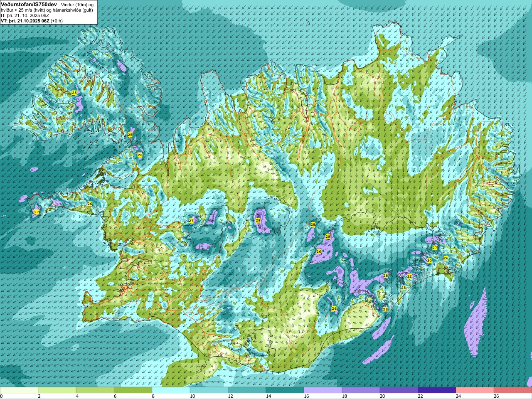Click the legend scale label "20"
The image size is (532, 399).
coord(382,396)
